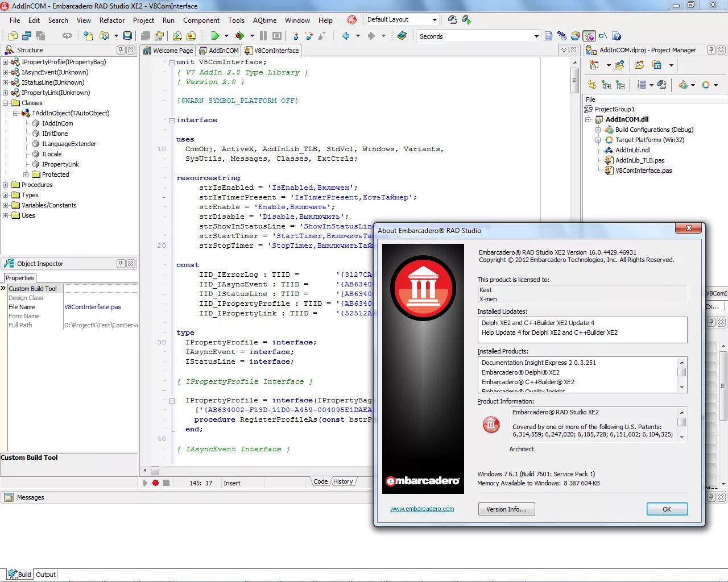
Task: Select the Output tab at bottom
Action: tap(45, 575)
